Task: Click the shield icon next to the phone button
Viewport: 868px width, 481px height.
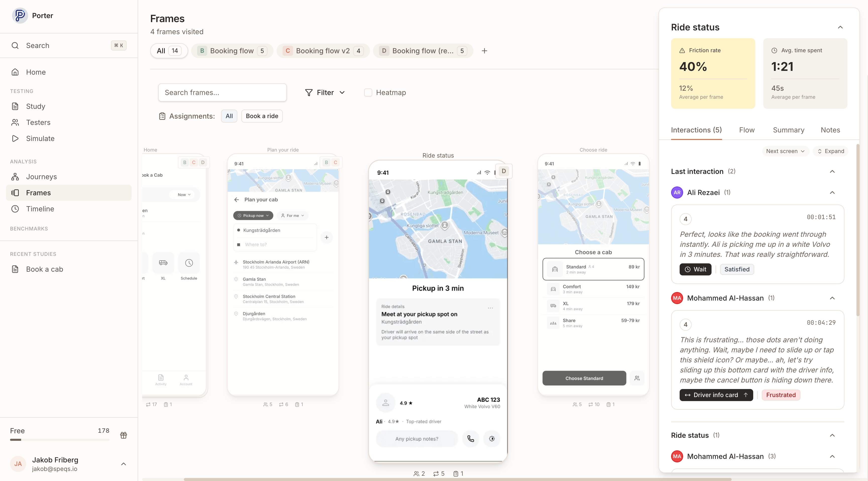Action: coord(492,439)
